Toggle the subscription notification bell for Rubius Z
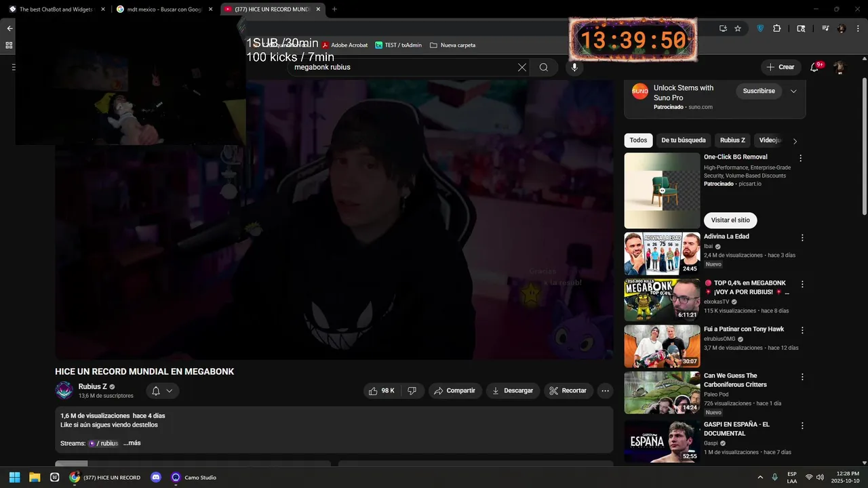Image resolution: width=868 pixels, height=488 pixels. [156, 390]
